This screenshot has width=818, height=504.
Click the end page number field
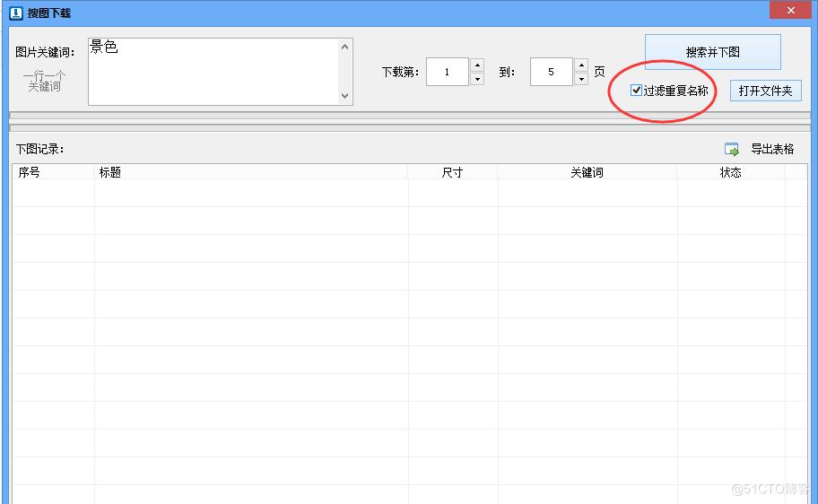[551, 72]
